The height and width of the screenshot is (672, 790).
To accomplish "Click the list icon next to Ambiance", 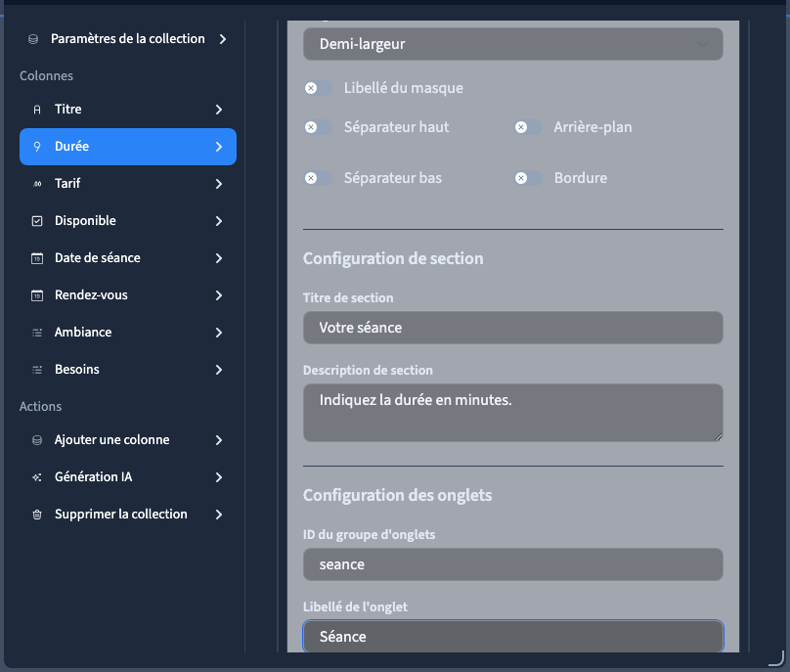I will [37, 333].
